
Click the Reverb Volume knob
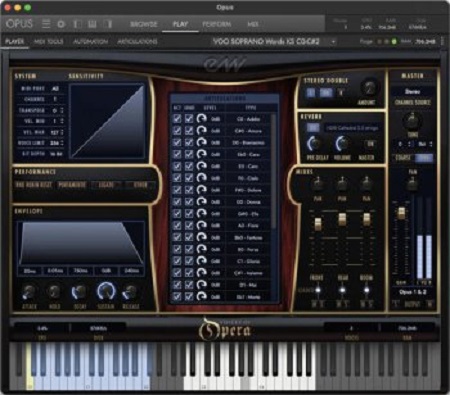click(342, 144)
